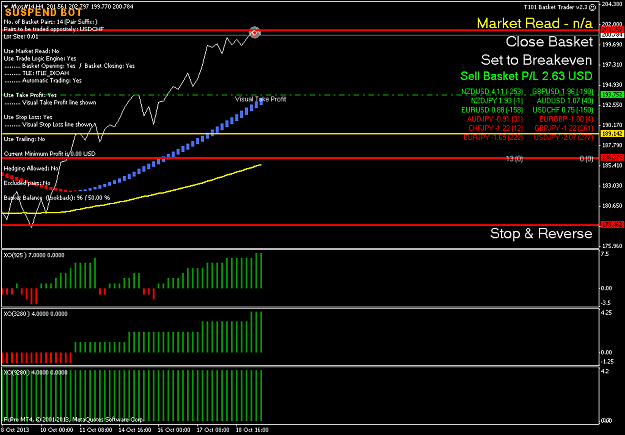Click the 'Visual Stop Loss line shown' text
The height and width of the screenshot is (435, 625).
click(57, 124)
